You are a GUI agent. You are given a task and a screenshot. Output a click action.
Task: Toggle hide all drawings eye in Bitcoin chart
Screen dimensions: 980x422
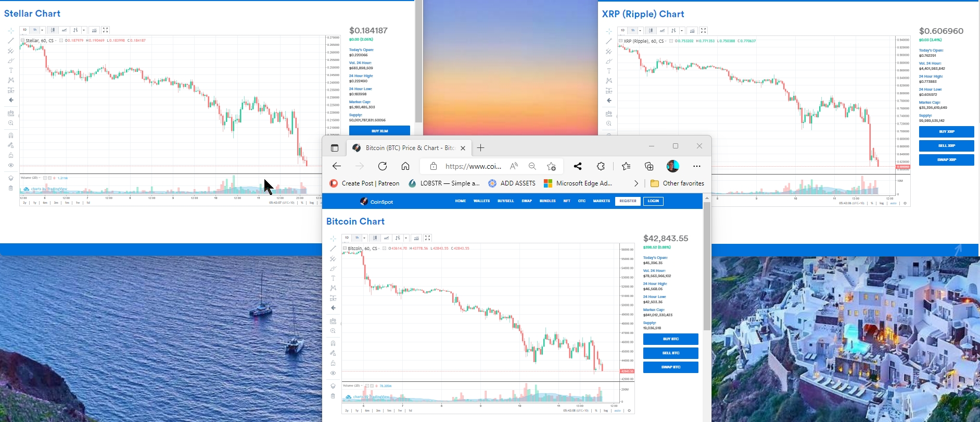(x=333, y=373)
